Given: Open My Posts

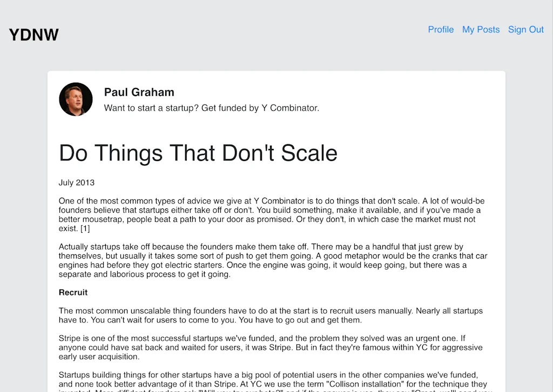Looking at the screenshot, I should point(481,30).
